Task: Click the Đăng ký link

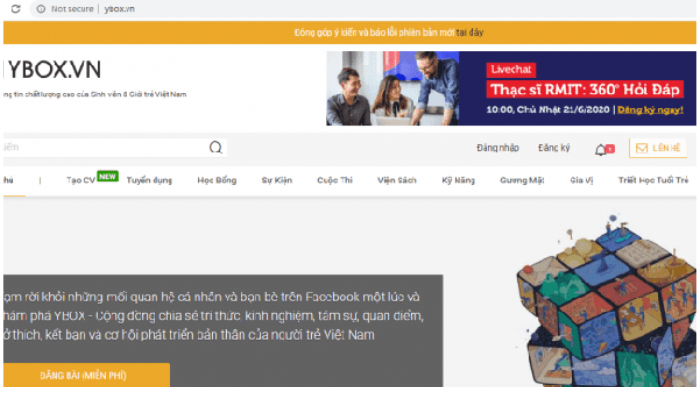Action: tap(554, 148)
